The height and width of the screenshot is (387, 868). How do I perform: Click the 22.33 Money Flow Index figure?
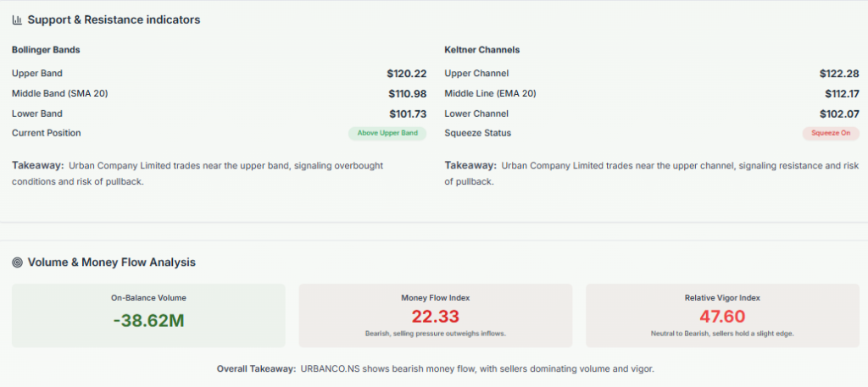435,317
